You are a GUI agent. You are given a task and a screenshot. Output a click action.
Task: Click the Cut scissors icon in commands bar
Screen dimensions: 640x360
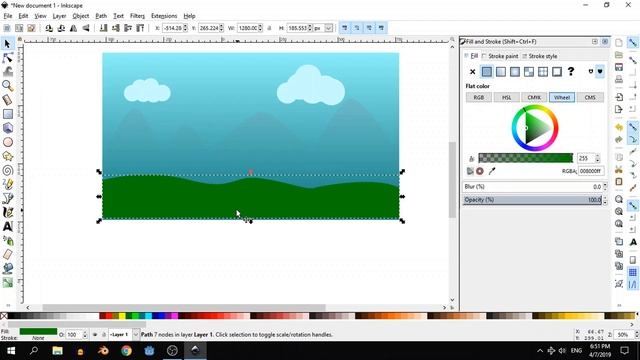point(619,169)
